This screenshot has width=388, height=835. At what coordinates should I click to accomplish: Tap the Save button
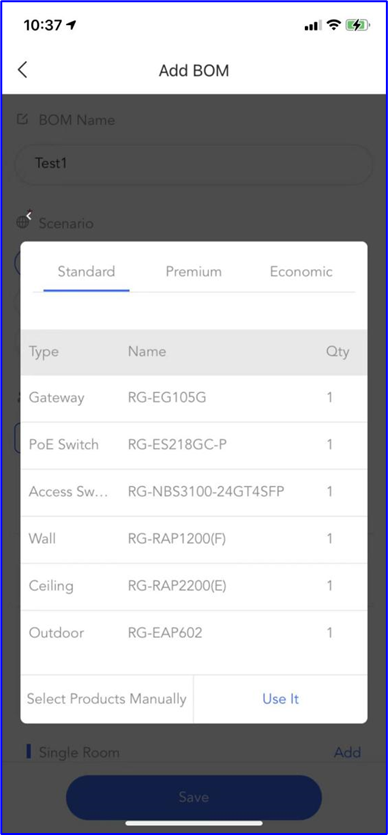(x=194, y=797)
